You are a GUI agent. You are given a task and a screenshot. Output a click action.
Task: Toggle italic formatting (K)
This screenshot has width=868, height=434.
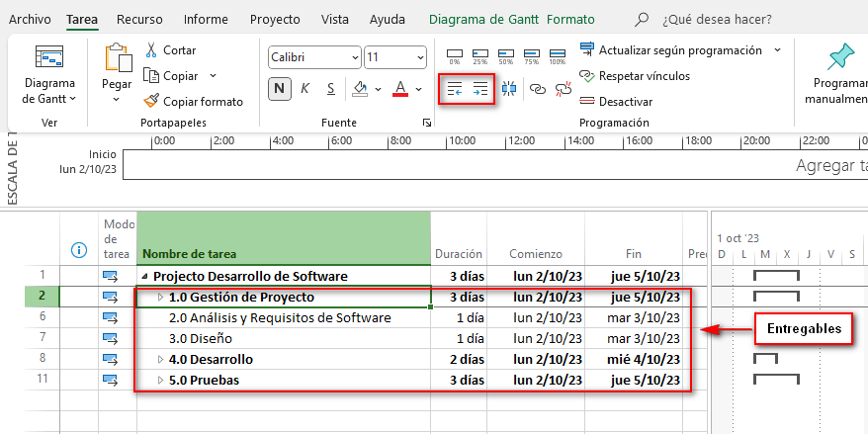click(x=305, y=89)
